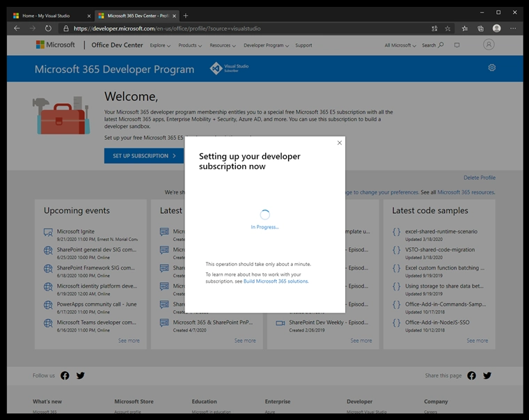Click the address bar URL

click(x=167, y=29)
